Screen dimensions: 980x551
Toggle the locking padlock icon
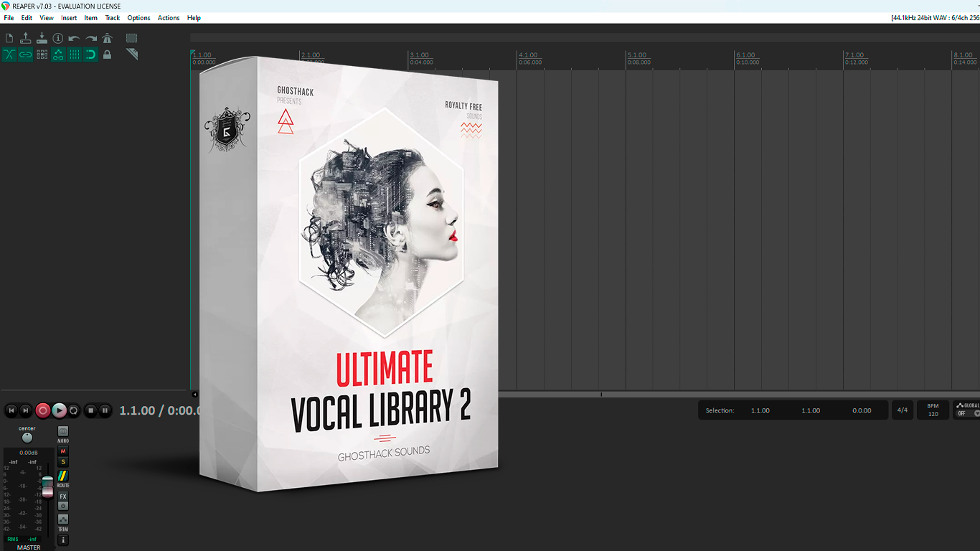pyautogui.click(x=107, y=55)
